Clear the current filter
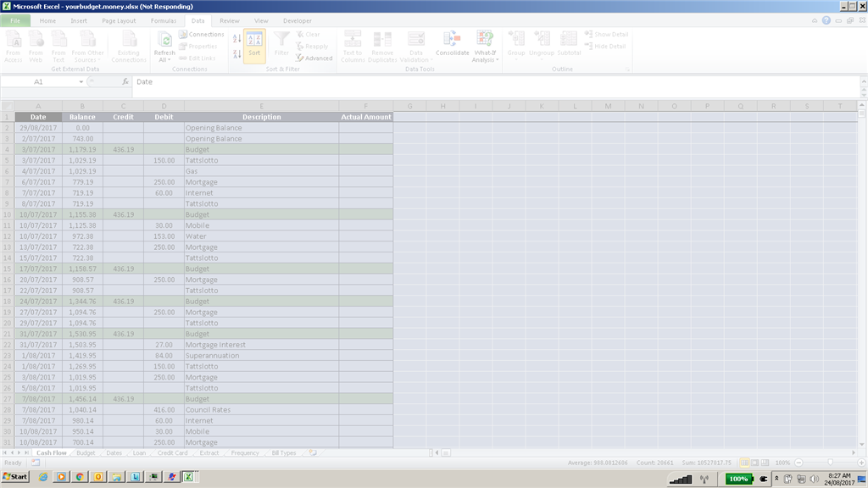 308,34
